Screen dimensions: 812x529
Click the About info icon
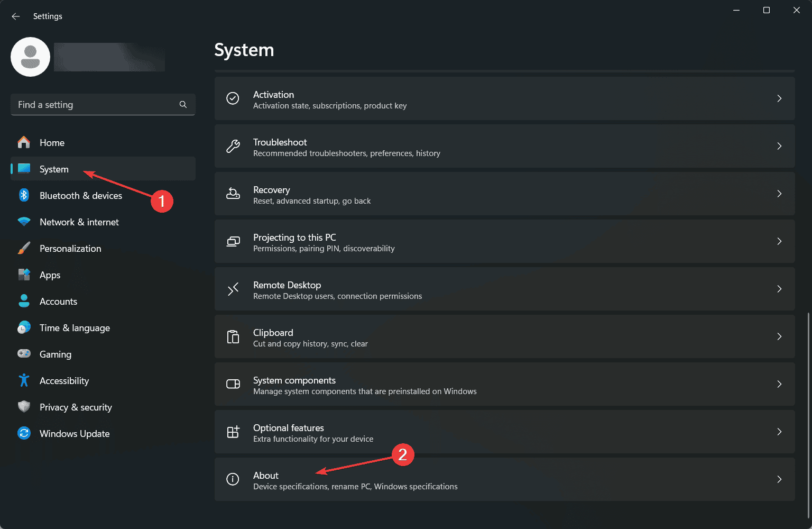233,479
